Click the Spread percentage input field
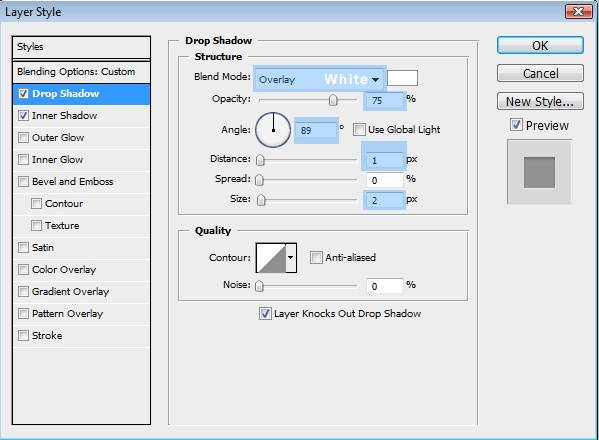Image resolution: width=599 pixels, height=440 pixels. [x=385, y=180]
